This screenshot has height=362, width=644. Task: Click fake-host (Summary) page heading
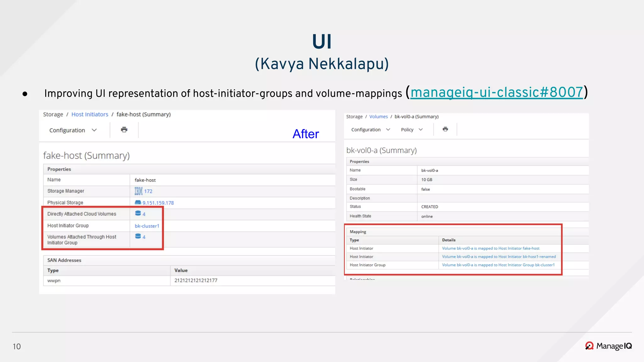click(x=86, y=156)
